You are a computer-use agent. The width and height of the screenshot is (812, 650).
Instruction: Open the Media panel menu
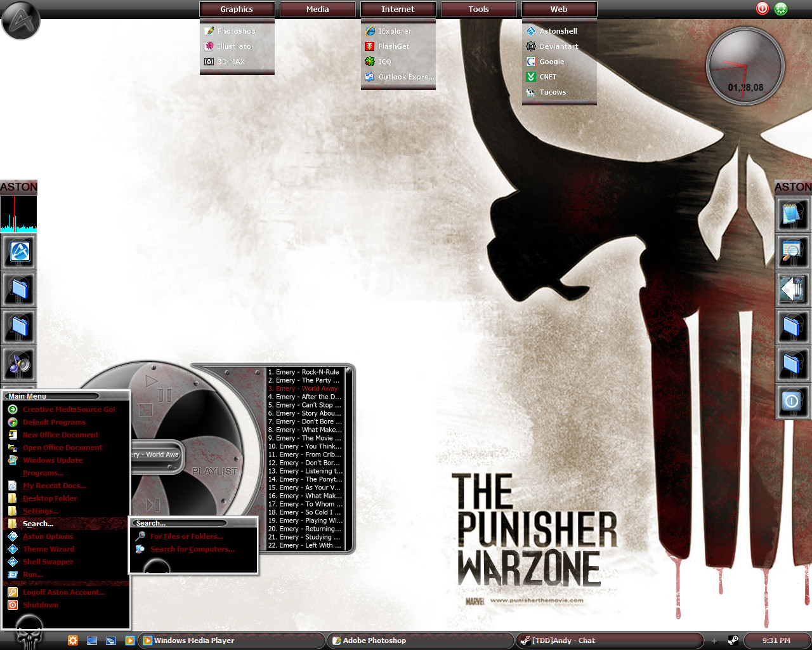pyautogui.click(x=318, y=10)
